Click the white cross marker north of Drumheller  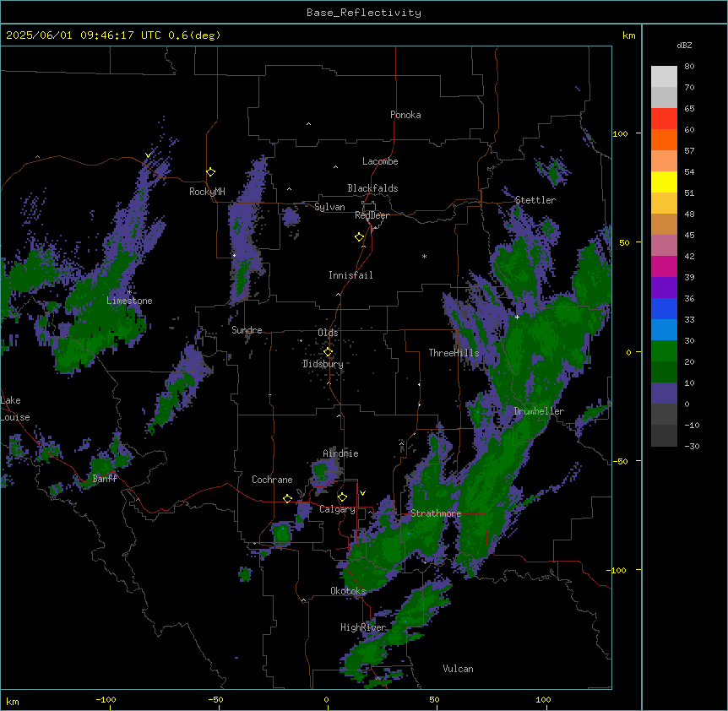[x=517, y=317]
